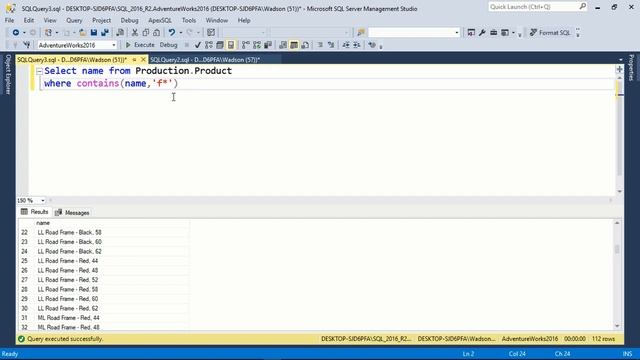Toggle Include Actual Execution Plan

pos(246,45)
